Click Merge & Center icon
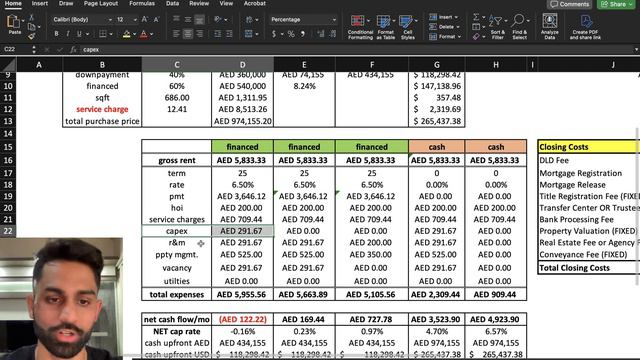The width and height of the screenshot is (640, 360). [249, 34]
